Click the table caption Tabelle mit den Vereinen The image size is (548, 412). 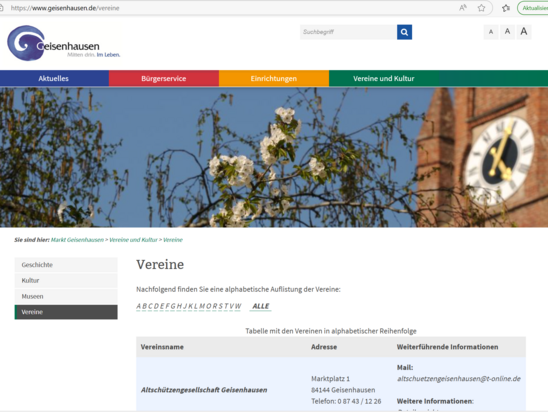pyautogui.click(x=331, y=331)
